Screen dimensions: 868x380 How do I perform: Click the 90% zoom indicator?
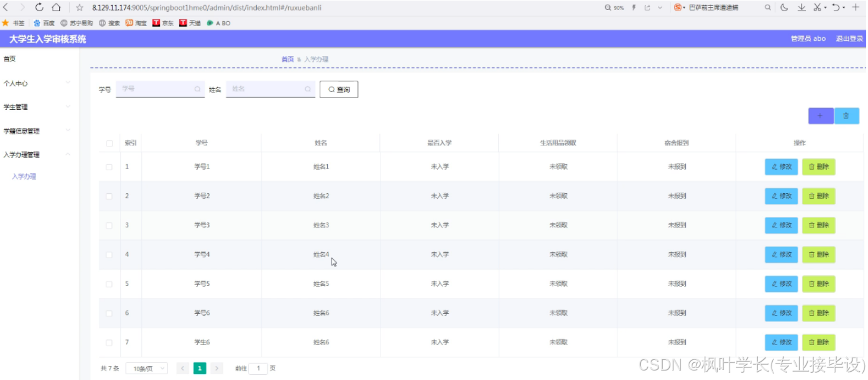pyautogui.click(x=614, y=8)
